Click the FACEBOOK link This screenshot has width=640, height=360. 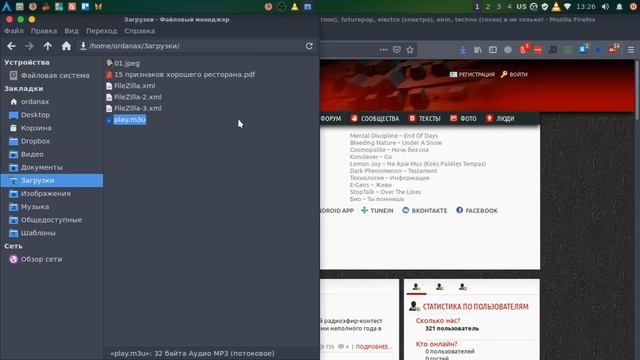point(477,211)
